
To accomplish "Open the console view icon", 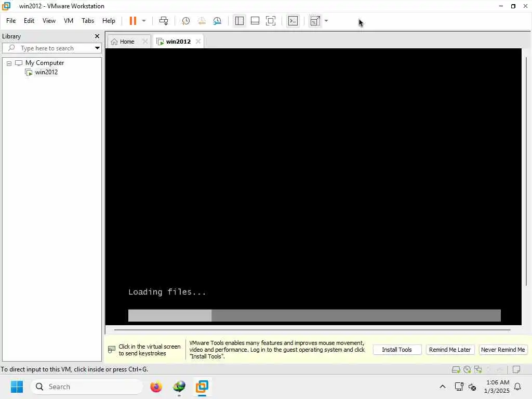I will click(x=293, y=21).
